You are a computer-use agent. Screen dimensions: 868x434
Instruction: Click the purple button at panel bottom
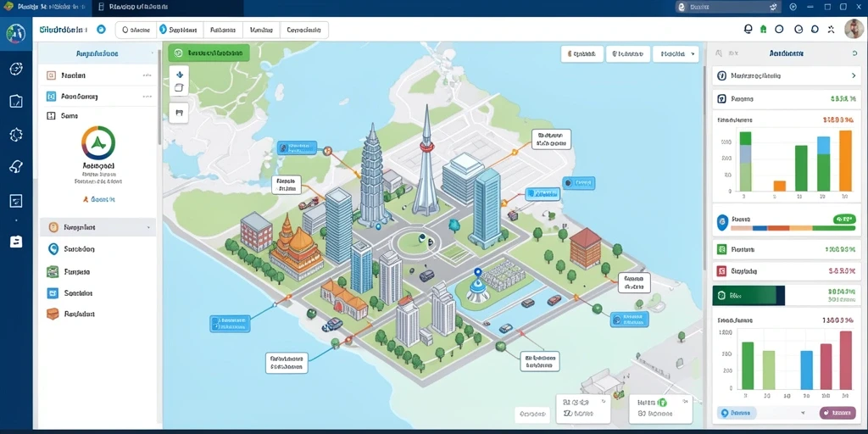pyautogui.click(x=837, y=413)
